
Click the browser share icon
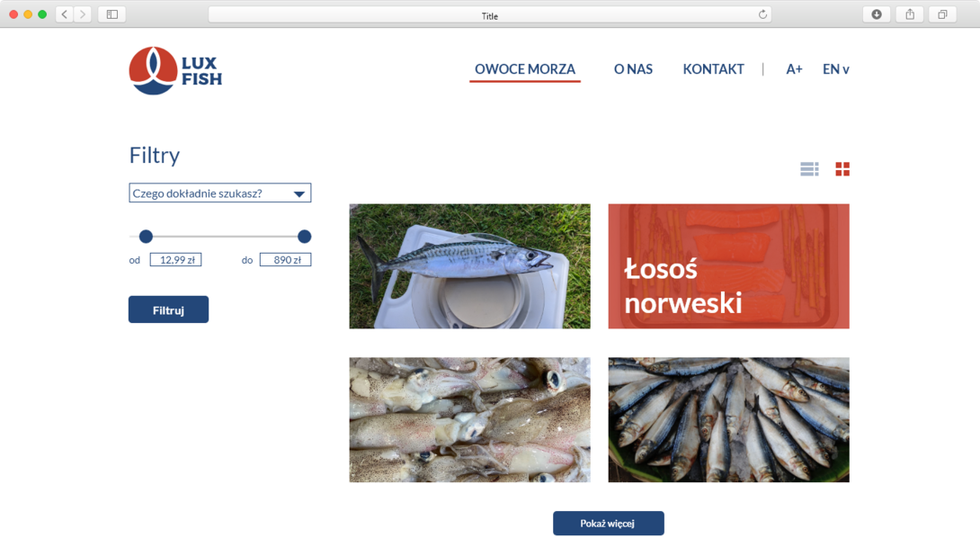[910, 14]
